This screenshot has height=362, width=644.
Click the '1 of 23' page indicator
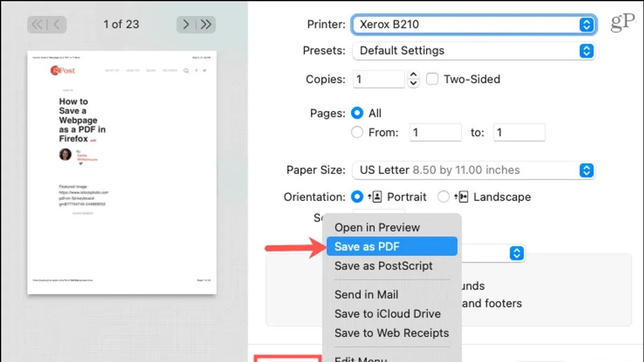tap(121, 24)
